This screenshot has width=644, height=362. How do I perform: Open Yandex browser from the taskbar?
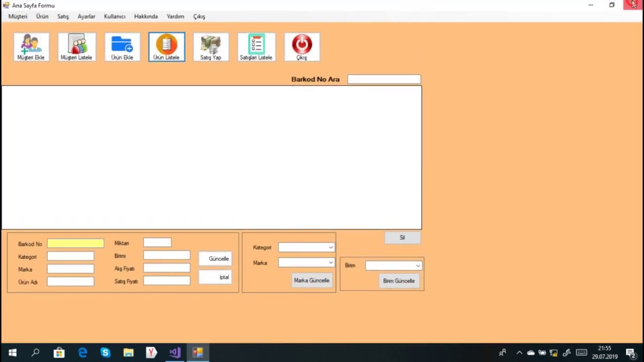point(151,352)
